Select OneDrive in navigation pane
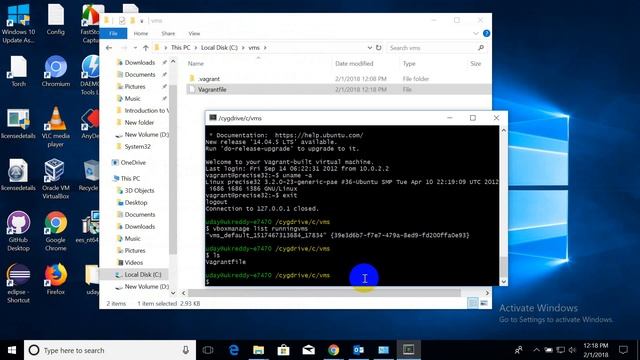This screenshot has height=360, width=640. click(x=133, y=162)
